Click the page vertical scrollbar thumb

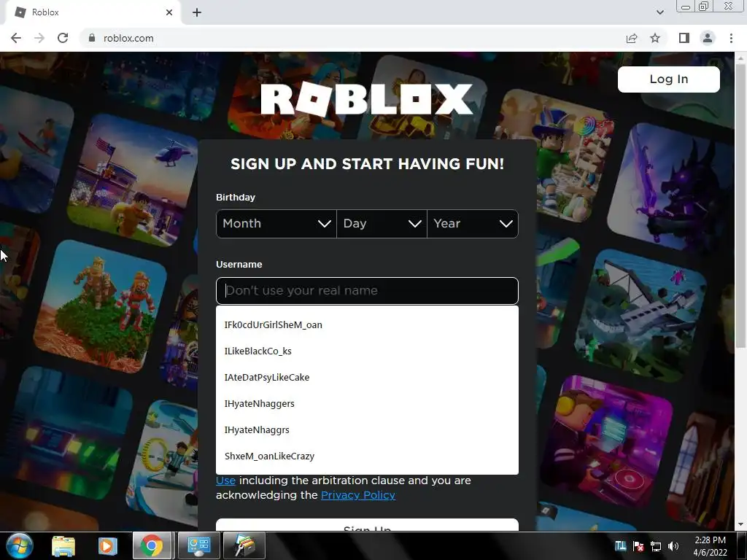[740, 205]
